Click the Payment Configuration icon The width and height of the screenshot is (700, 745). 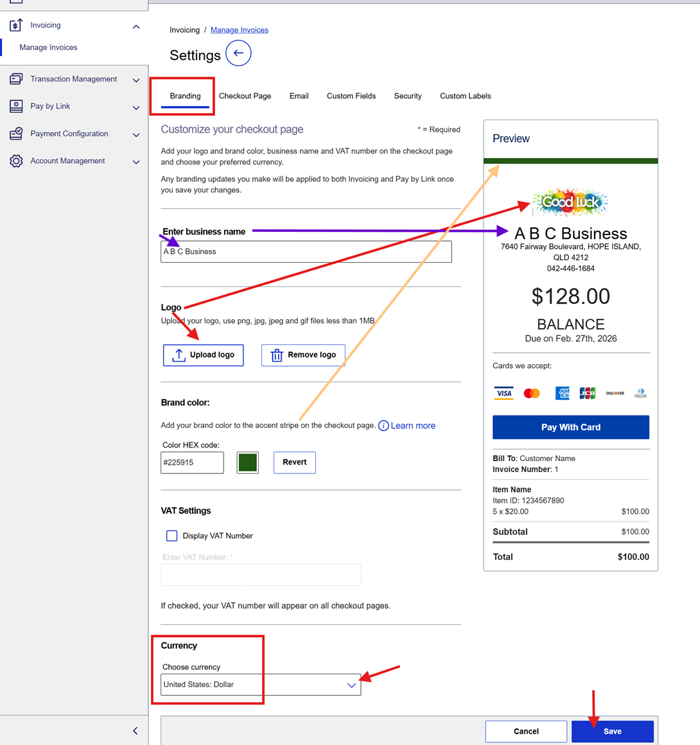(x=16, y=134)
